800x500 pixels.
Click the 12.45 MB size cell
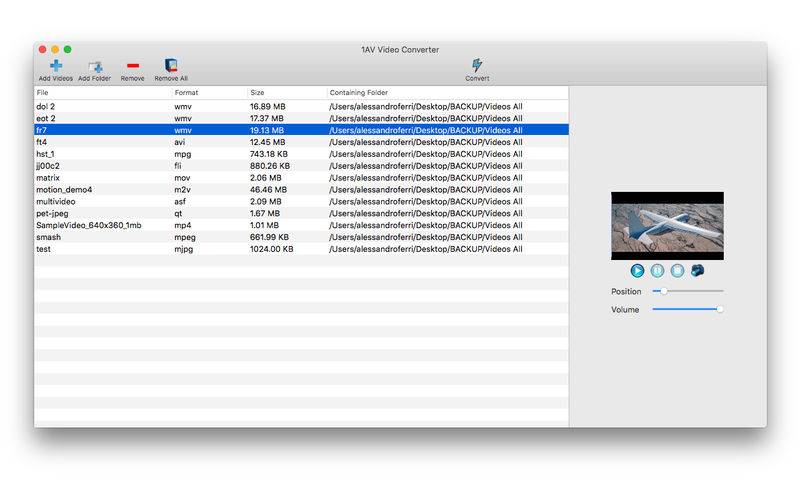click(x=267, y=142)
